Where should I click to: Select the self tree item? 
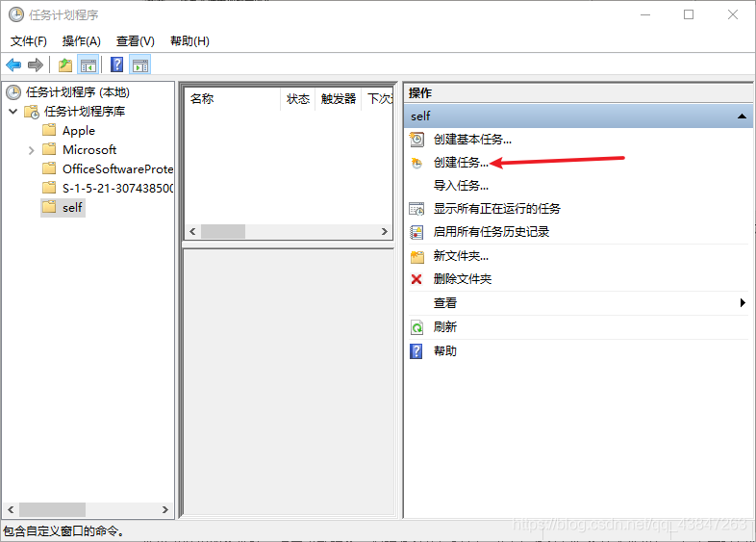pos(72,208)
